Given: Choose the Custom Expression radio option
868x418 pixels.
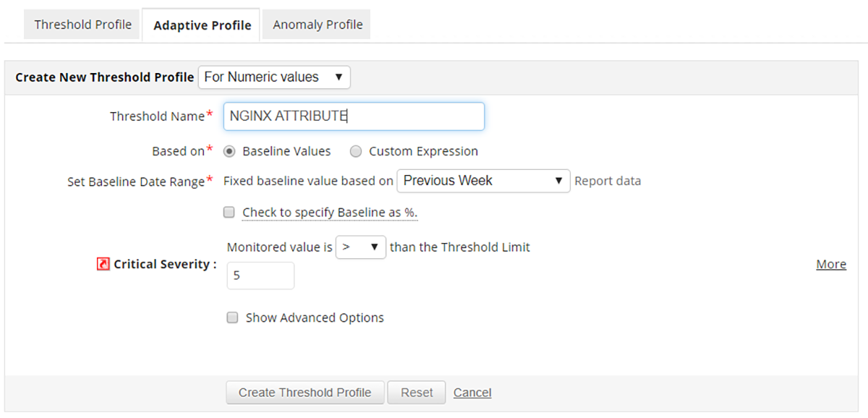Looking at the screenshot, I should pyautogui.click(x=356, y=152).
